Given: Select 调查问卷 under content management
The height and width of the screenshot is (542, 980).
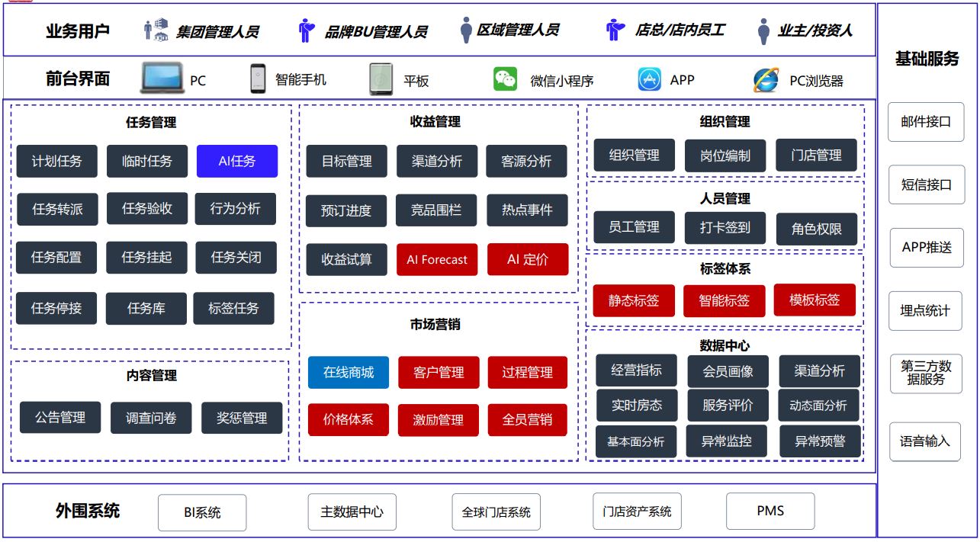Looking at the screenshot, I should 151,418.
